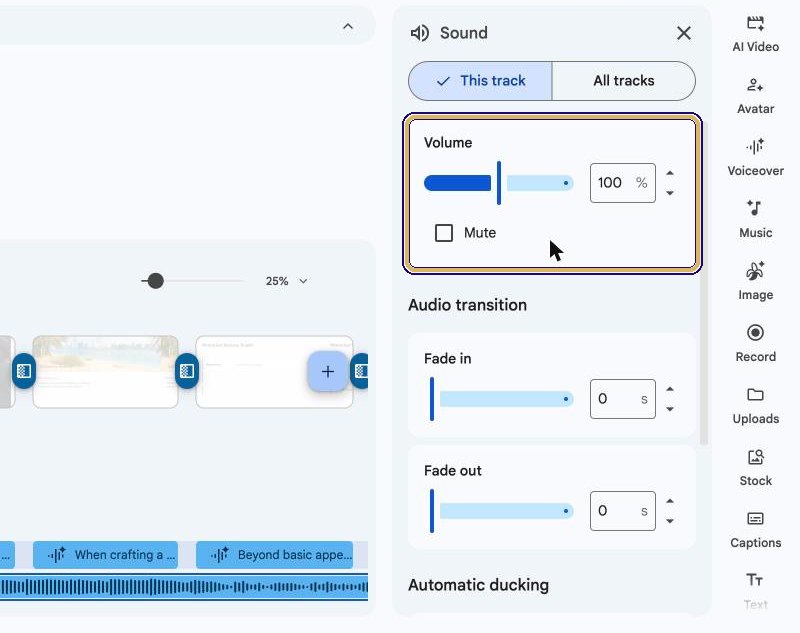Decrease volume with the down stepper arrow
This screenshot has width=800, height=633.
[x=670, y=193]
